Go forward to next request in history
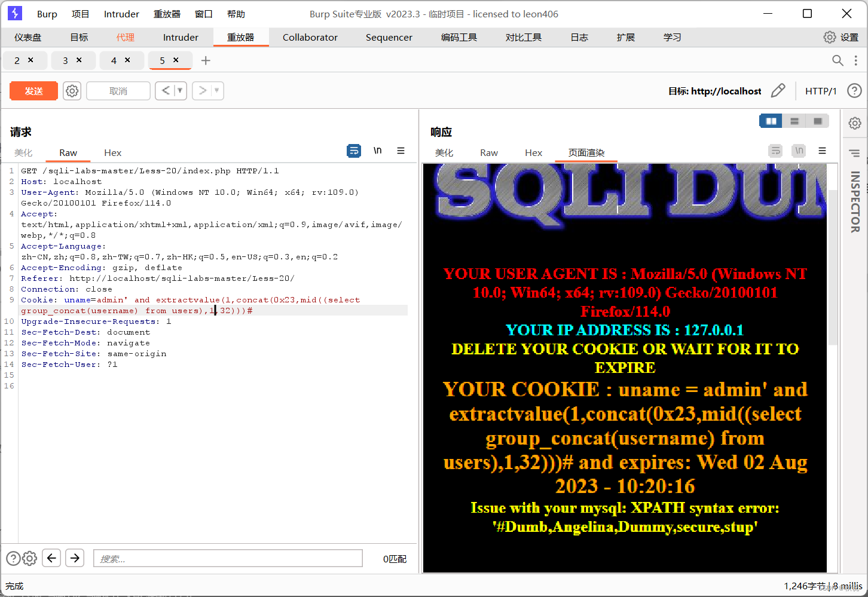This screenshot has width=868, height=597. 203,91
